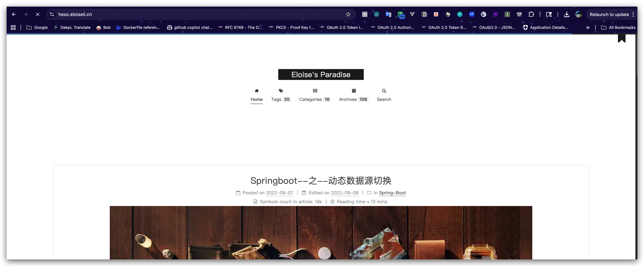
Task: Open the tab search grid icon
Action: click(13, 27)
